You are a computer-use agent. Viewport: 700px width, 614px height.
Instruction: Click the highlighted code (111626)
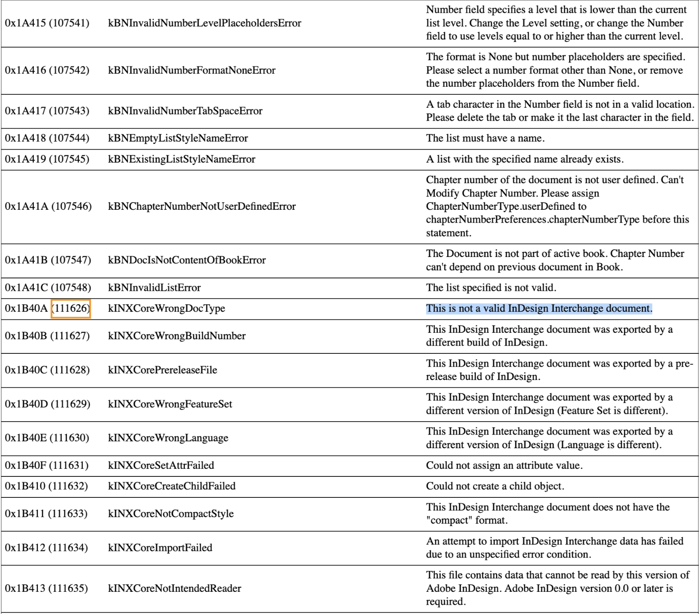tap(71, 309)
